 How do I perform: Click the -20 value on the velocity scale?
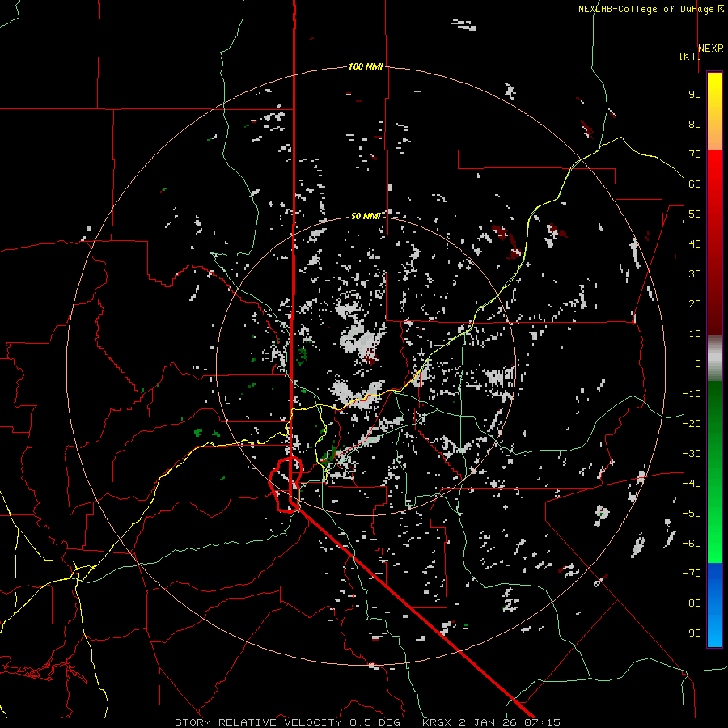pos(692,423)
